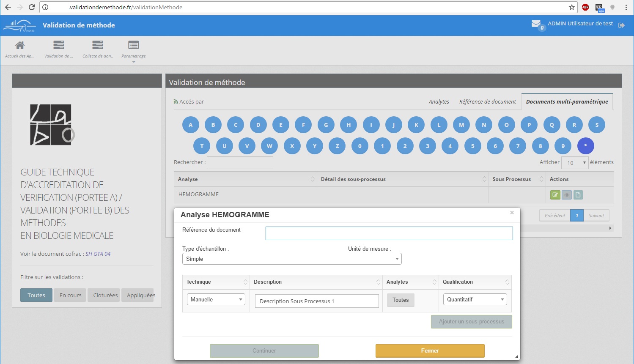The height and width of the screenshot is (364, 634).
Task: Click the eye view icon for HEMOGRAMME
Action: click(566, 195)
